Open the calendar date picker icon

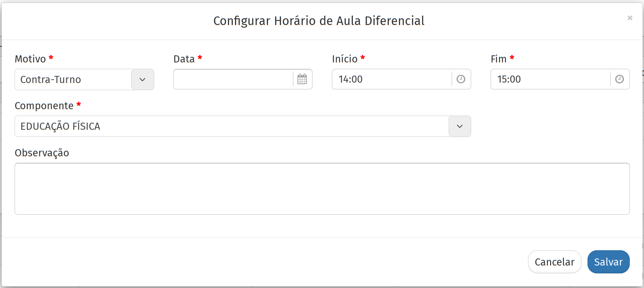[302, 79]
